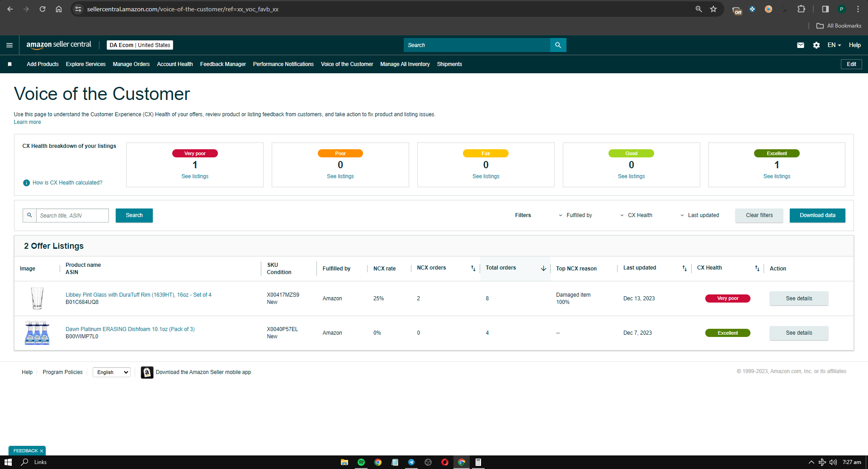Open Performance Notifications
Image resolution: width=868 pixels, height=469 pixels.
283,64
